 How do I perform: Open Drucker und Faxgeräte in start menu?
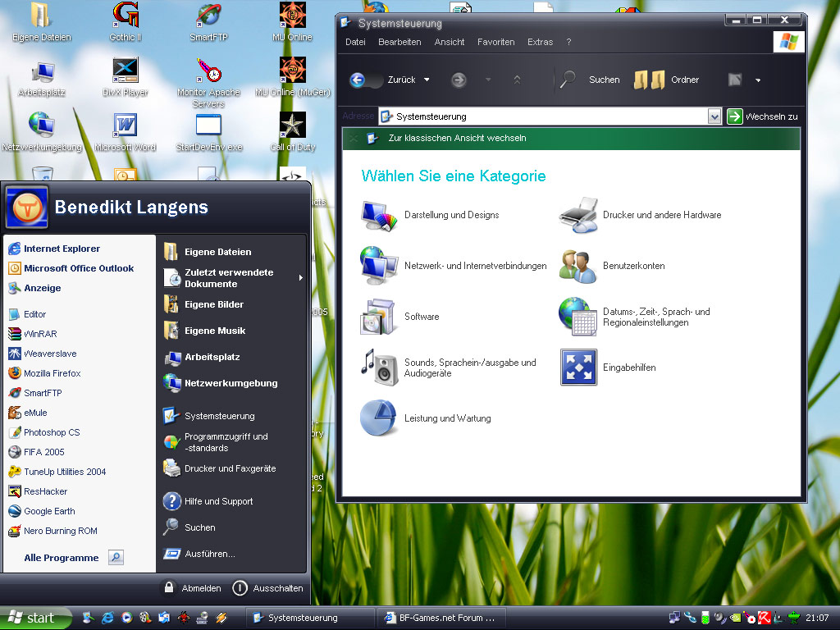click(x=220, y=468)
